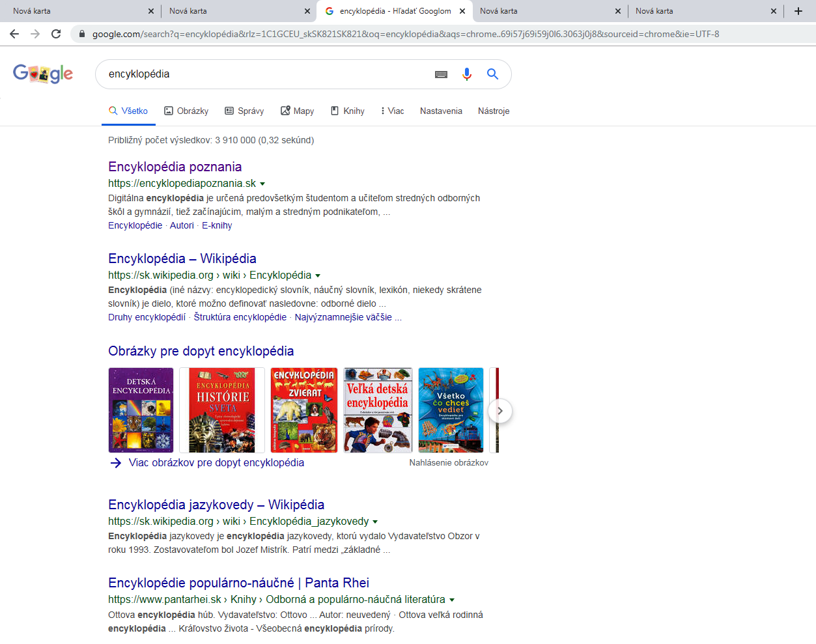The image size is (816, 644).
Task: Expand the Viac menu
Action: coord(393,111)
